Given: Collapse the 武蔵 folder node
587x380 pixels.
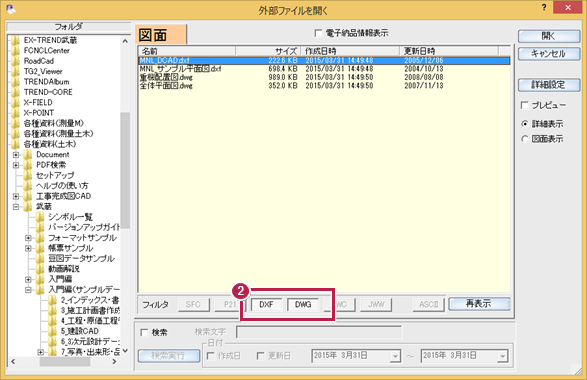Looking at the screenshot, I should click(x=16, y=207).
